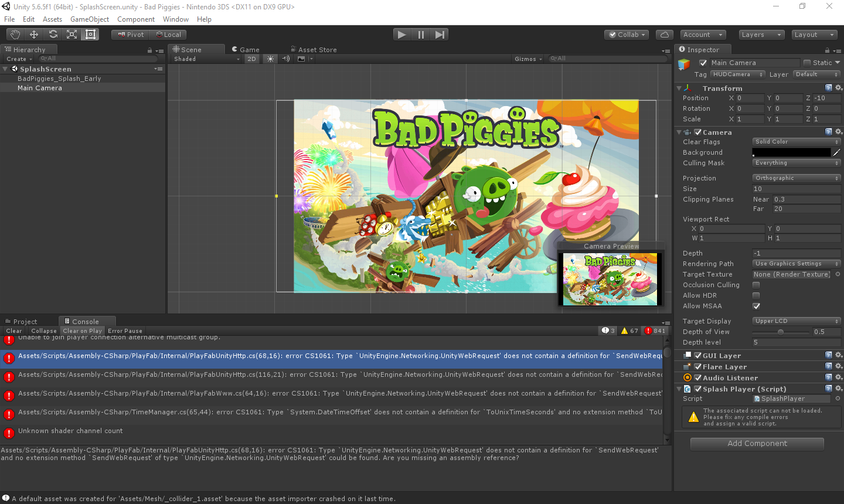Toggle the errors filter showing 841
Screen dimensions: 844x504
point(655,331)
